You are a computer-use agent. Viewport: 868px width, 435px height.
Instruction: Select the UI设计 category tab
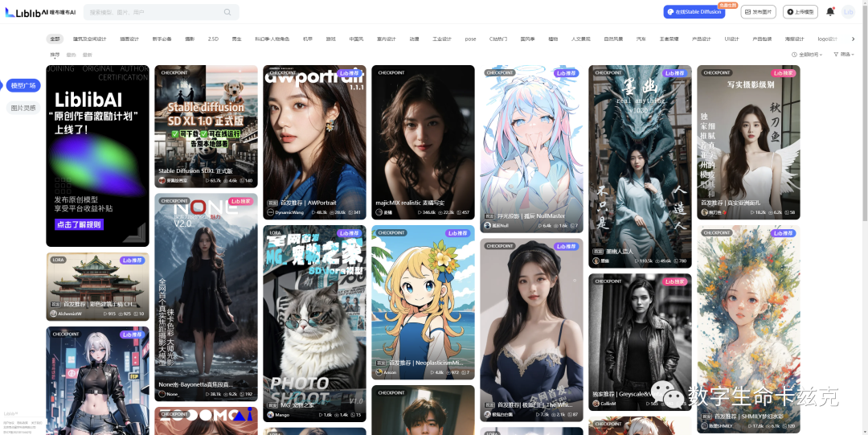pos(732,39)
